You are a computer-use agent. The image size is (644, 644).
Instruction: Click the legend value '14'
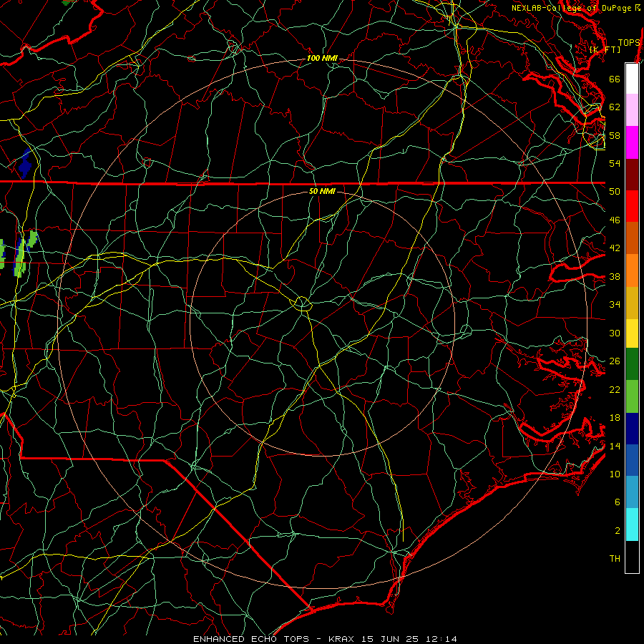tap(615, 446)
